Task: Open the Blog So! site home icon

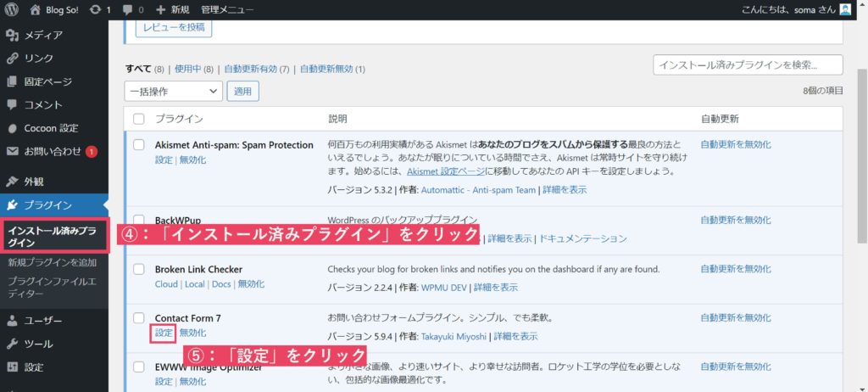Action: click(x=35, y=10)
